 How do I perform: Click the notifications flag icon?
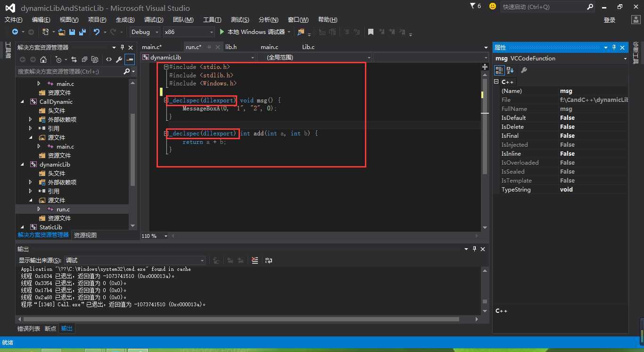coord(473,6)
